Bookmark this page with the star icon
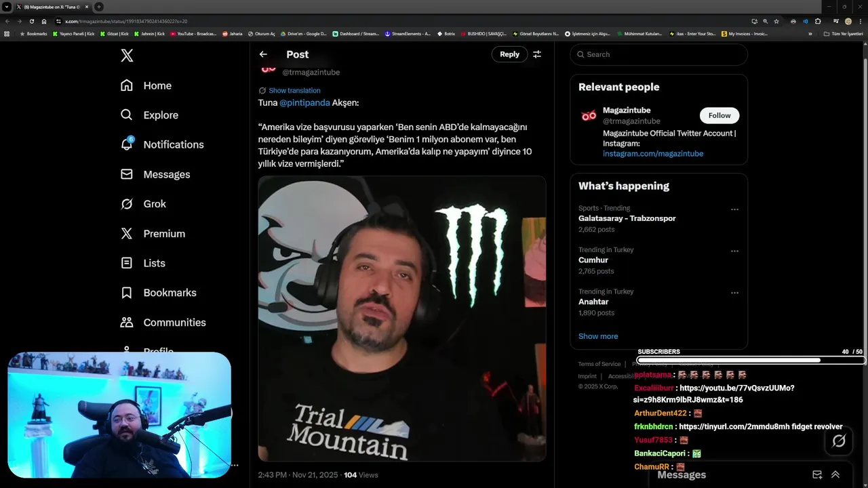Image resolution: width=868 pixels, height=488 pixels. pos(776,21)
